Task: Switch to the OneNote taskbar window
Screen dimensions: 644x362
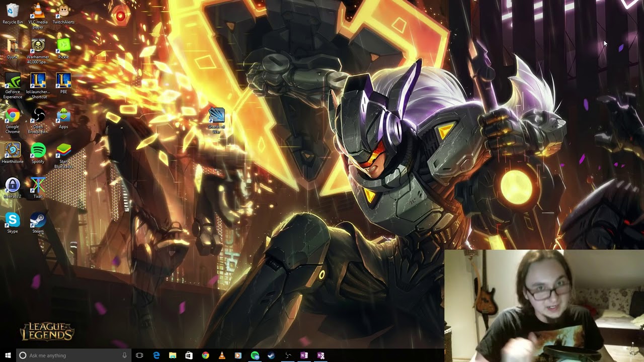Action: (x=304, y=355)
